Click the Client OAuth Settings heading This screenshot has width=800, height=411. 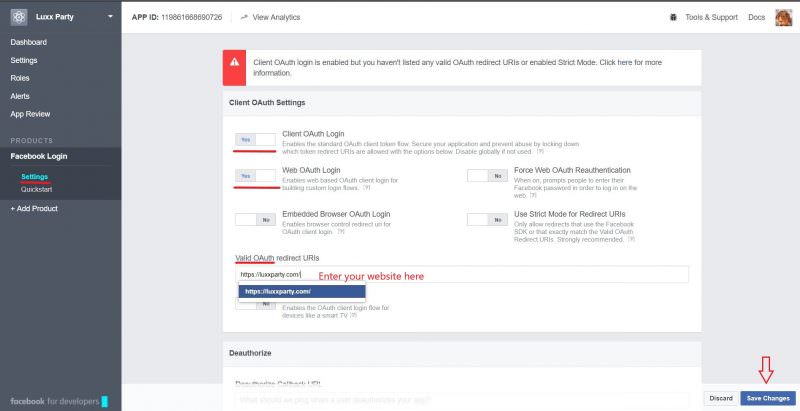[x=267, y=102]
